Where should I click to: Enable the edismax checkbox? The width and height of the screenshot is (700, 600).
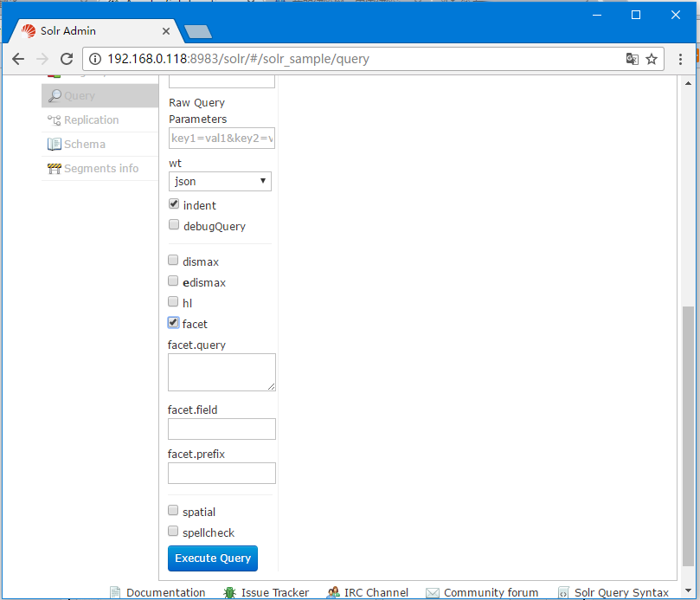pyautogui.click(x=173, y=281)
